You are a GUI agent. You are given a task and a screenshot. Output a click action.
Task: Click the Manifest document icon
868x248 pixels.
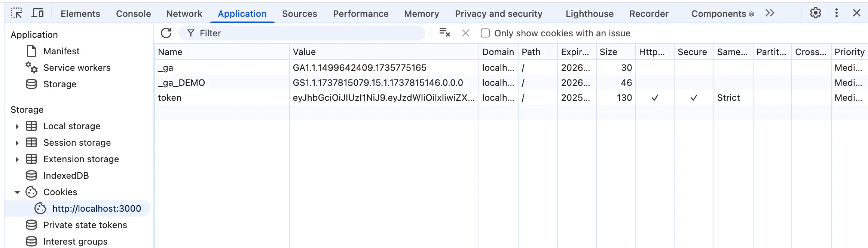(x=31, y=51)
